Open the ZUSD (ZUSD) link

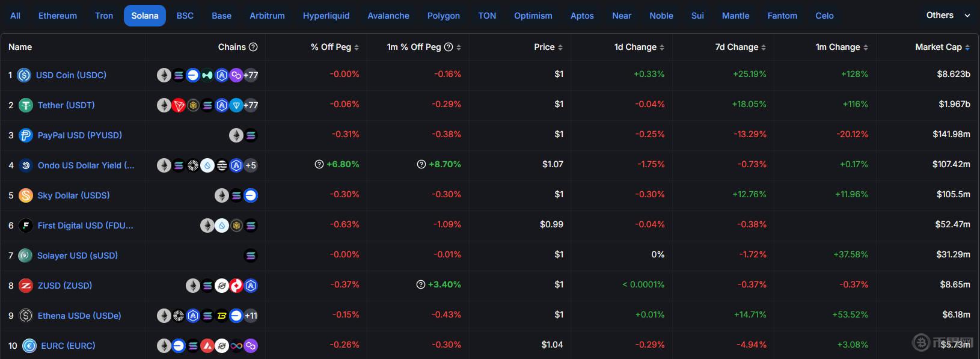tap(65, 286)
